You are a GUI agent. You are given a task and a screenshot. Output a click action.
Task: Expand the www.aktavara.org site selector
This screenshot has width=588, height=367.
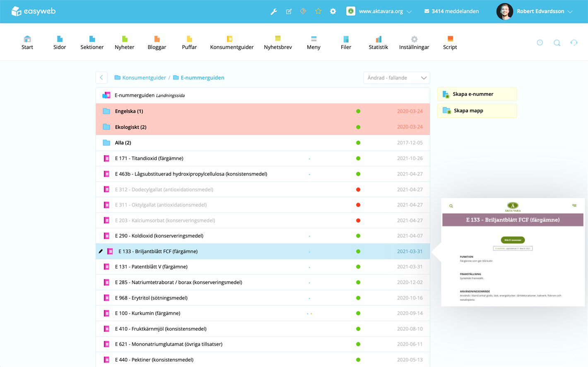379,12
